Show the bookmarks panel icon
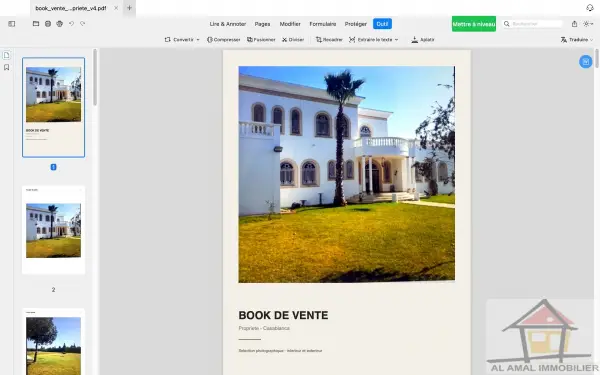The image size is (600, 375). tap(7, 67)
